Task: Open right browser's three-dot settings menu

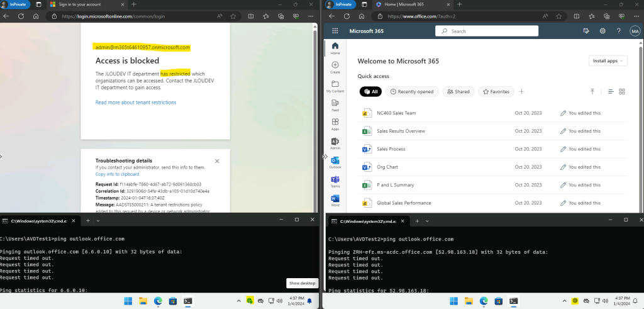Action: tap(635, 16)
